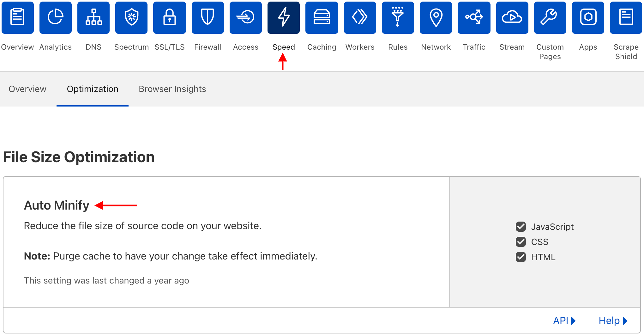644x336 pixels.
Task: Select the Stream cloud icon
Action: (512, 17)
